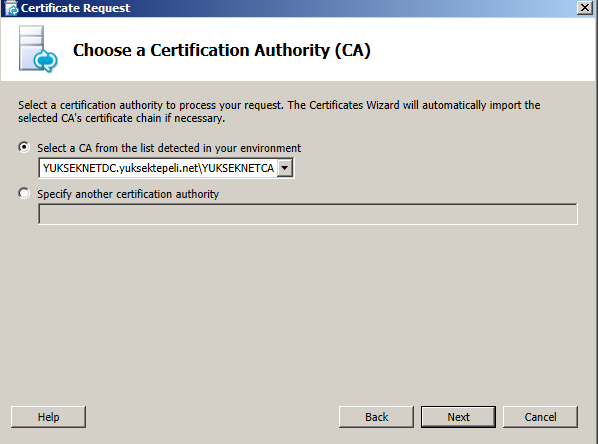Select the 'Select a CA from the list' radio button
Screen dimensions: 598x444
pos(24,147)
